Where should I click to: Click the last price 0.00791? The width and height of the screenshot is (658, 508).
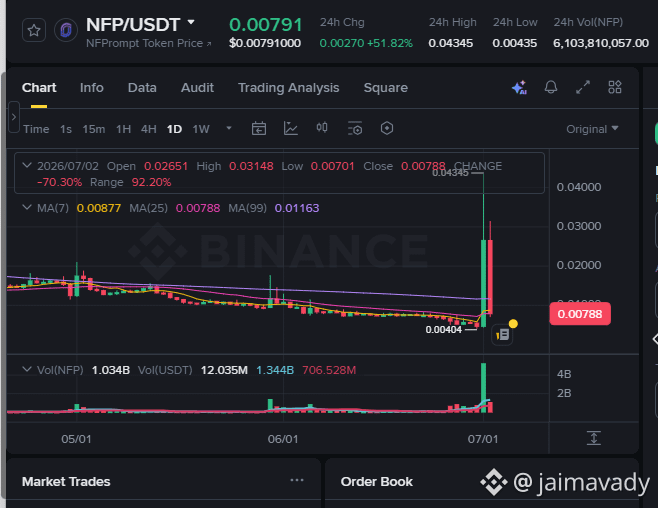(266, 25)
